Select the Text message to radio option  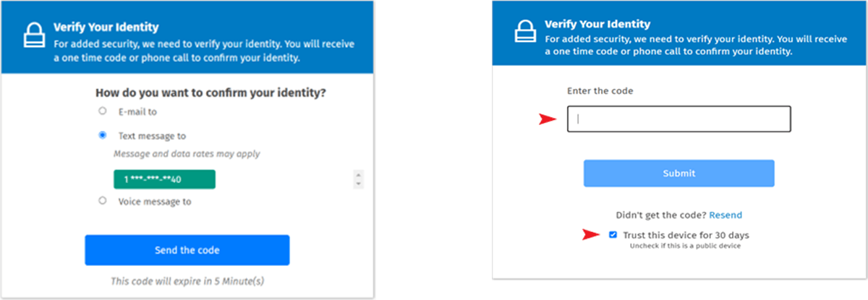pos(103,135)
